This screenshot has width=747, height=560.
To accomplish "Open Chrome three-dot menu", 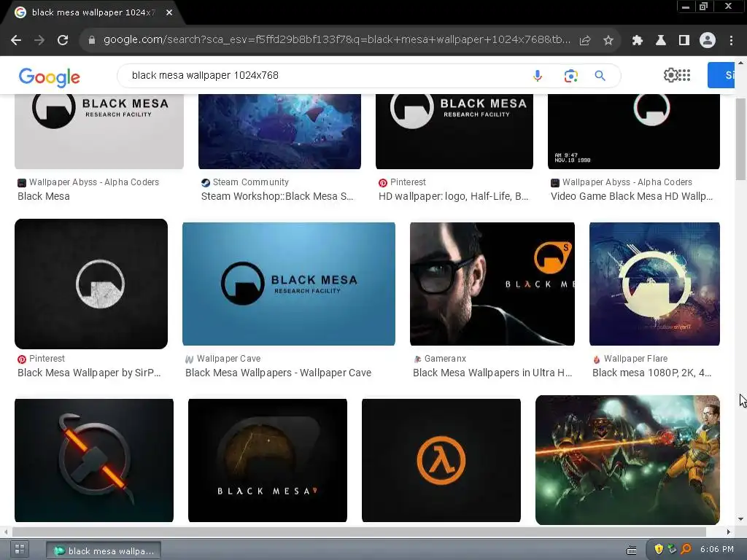I will pyautogui.click(x=731, y=41).
